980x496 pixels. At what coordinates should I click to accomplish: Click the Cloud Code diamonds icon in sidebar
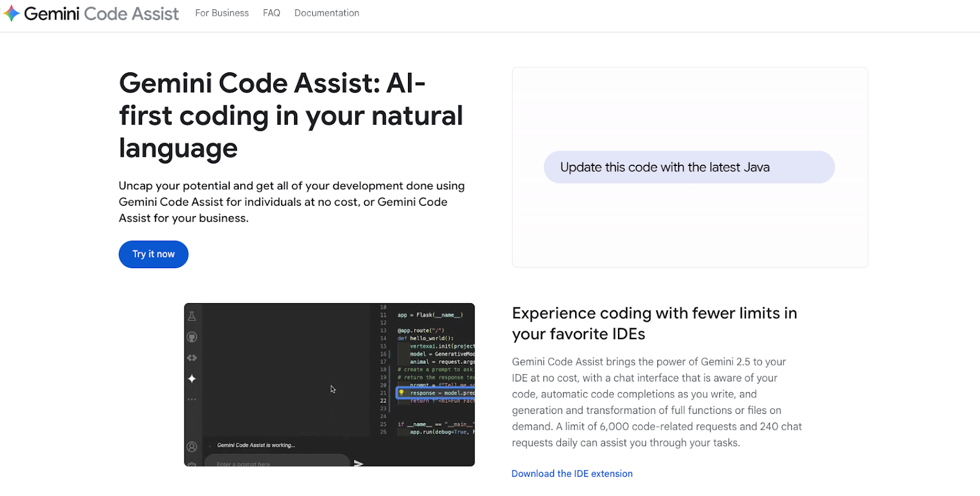tap(192, 358)
